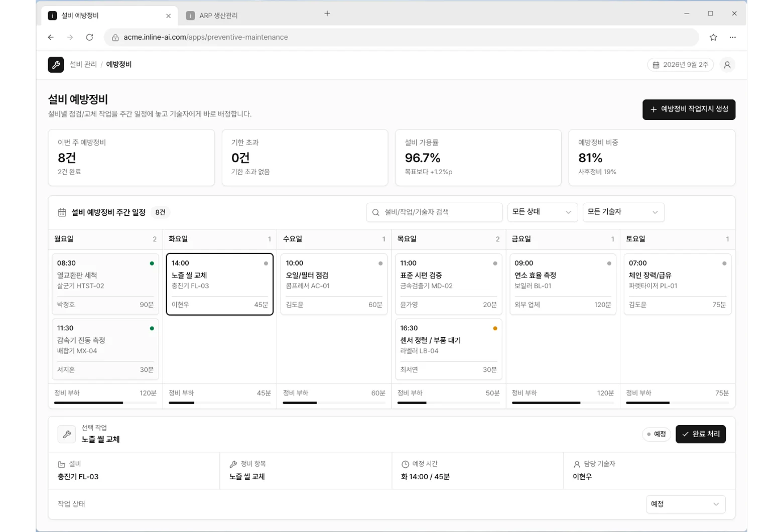Select the 감속기 진동 측정 task card
Image resolution: width=783 pixels, height=532 pixels.
[x=105, y=349]
